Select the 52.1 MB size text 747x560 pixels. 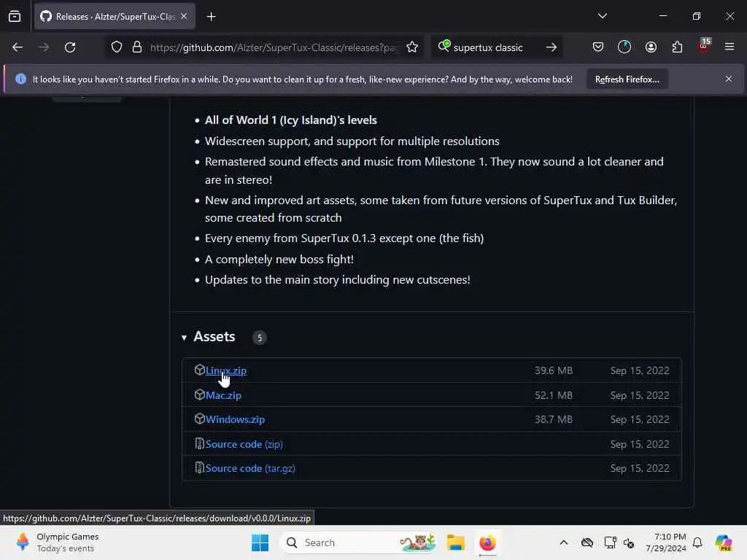click(553, 395)
